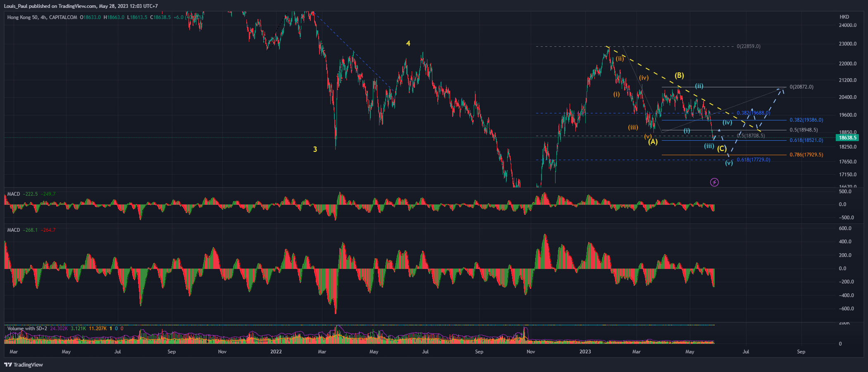The width and height of the screenshot is (868, 372).
Task: Select the MACD -268.1 -264.7 indicator label
Action: pos(31,230)
